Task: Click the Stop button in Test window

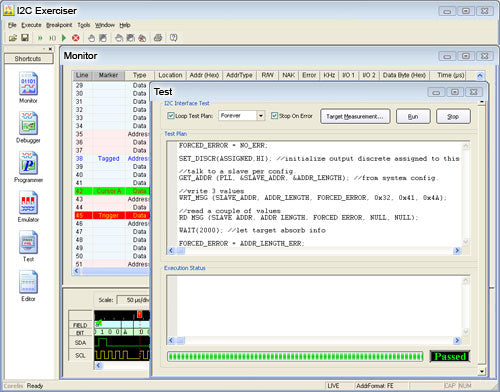Action: 453,116
